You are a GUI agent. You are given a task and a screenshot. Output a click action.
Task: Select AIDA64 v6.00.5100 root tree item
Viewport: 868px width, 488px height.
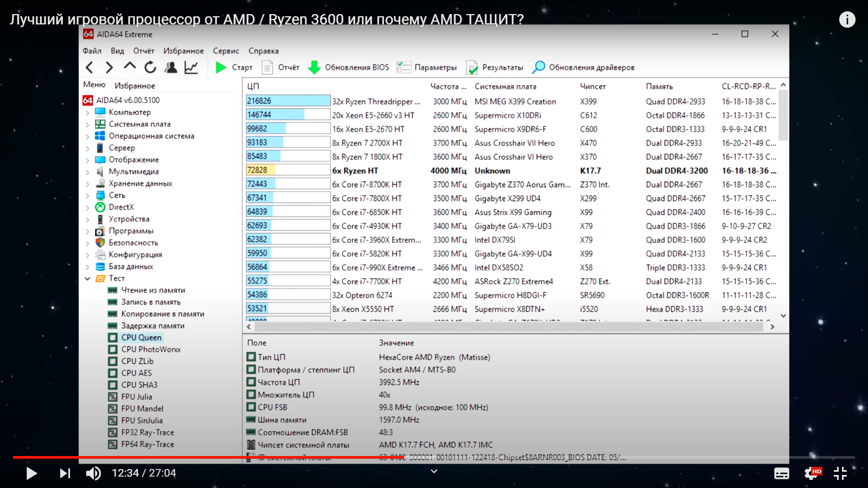pyautogui.click(x=122, y=100)
